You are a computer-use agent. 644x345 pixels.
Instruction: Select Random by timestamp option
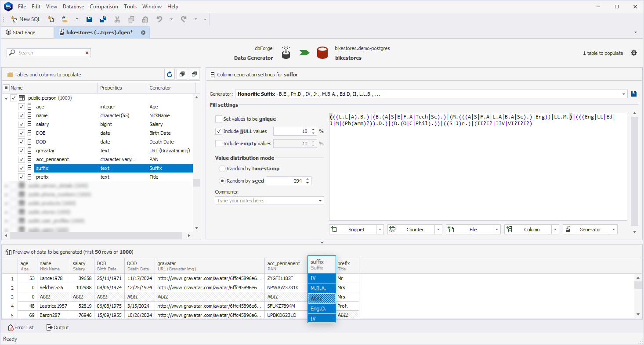click(222, 169)
